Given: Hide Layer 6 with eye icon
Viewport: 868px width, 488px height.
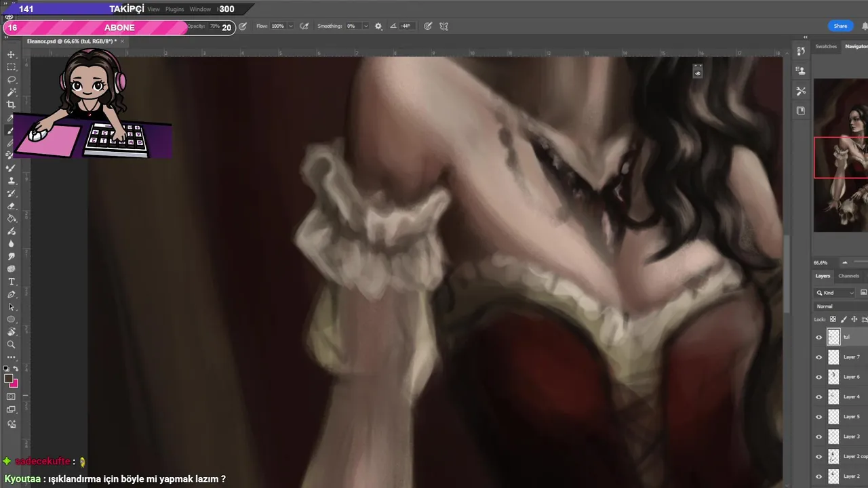Looking at the screenshot, I should tap(818, 377).
